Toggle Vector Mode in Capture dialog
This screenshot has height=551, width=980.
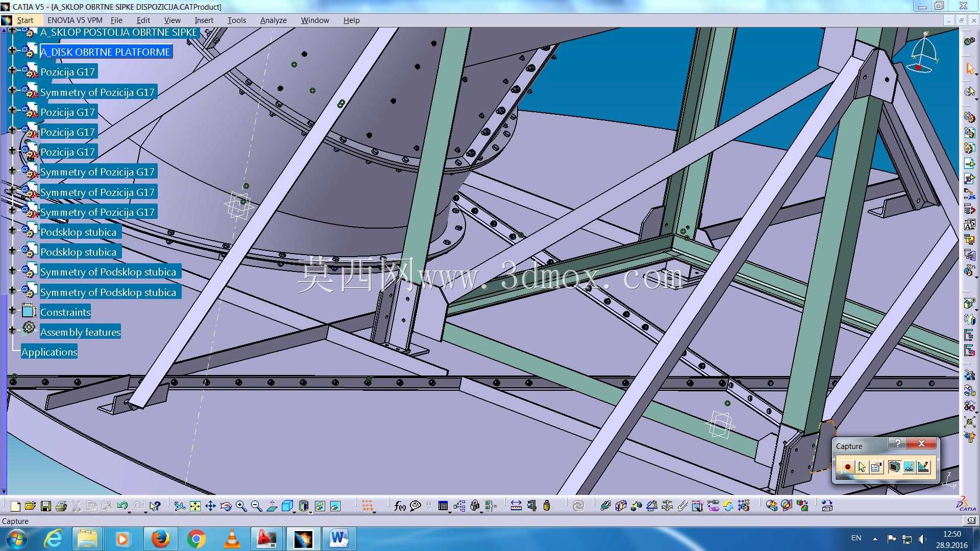[924, 467]
